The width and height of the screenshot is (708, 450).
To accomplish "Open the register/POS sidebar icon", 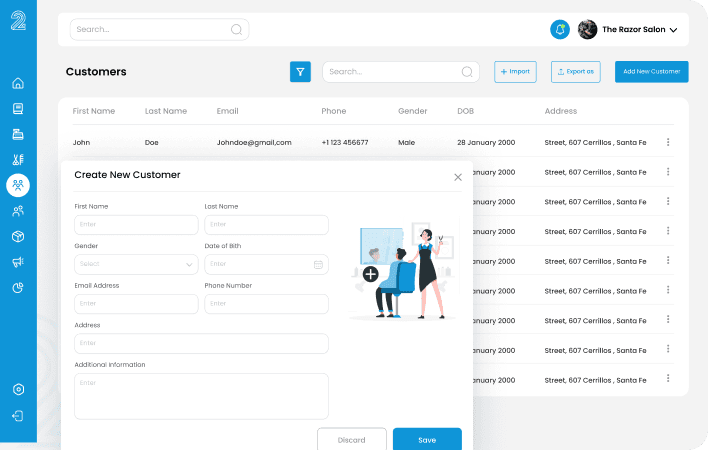I will pyautogui.click(x=18, y=134).
